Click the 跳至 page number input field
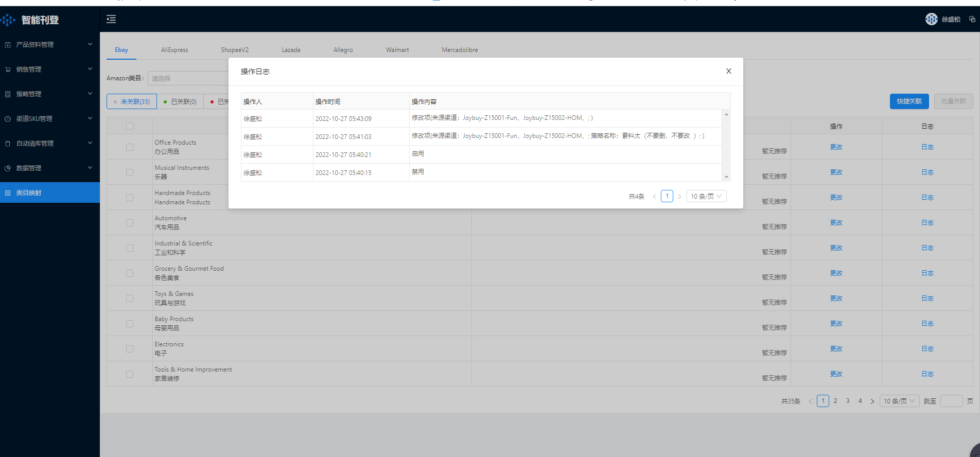The height and width of the screenshot is (457, 980). tap(951, 401)
